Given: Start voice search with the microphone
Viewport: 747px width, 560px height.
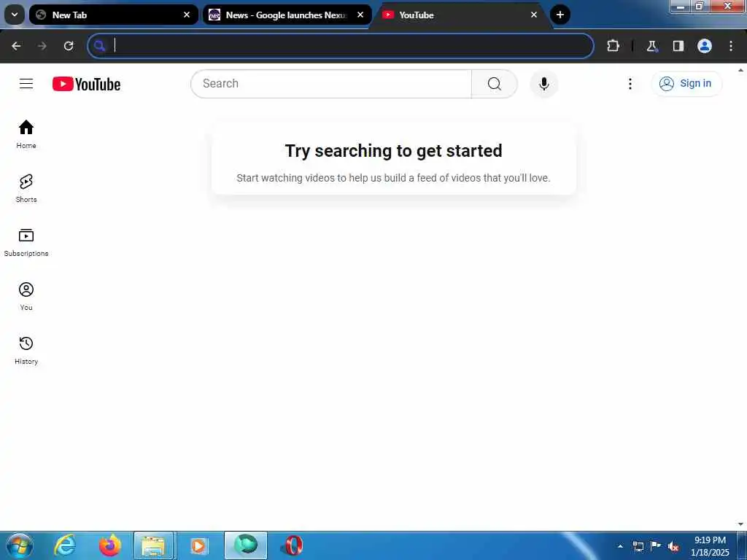Looking at the screenshot, I should point(543,84).
